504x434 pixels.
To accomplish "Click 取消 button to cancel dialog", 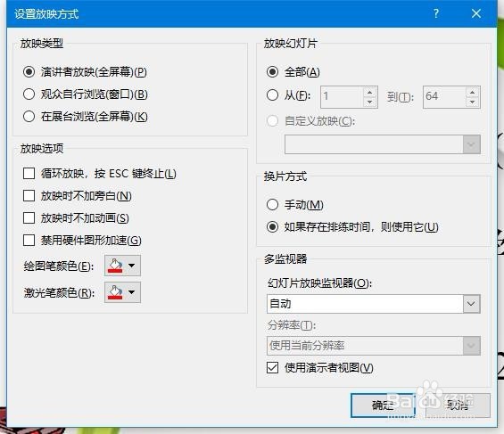I will point(458,405).
